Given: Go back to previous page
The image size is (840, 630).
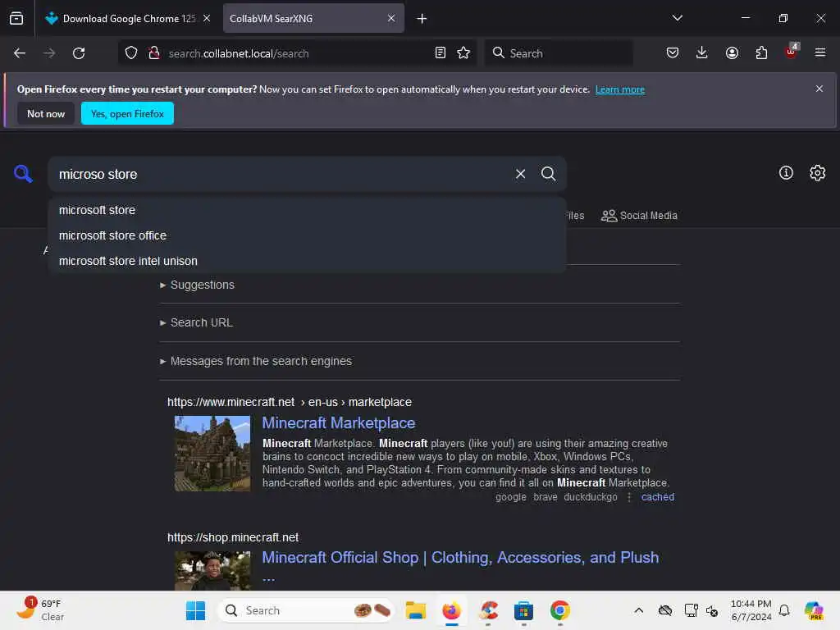Looking at the screenshot, I should (20, 53).
